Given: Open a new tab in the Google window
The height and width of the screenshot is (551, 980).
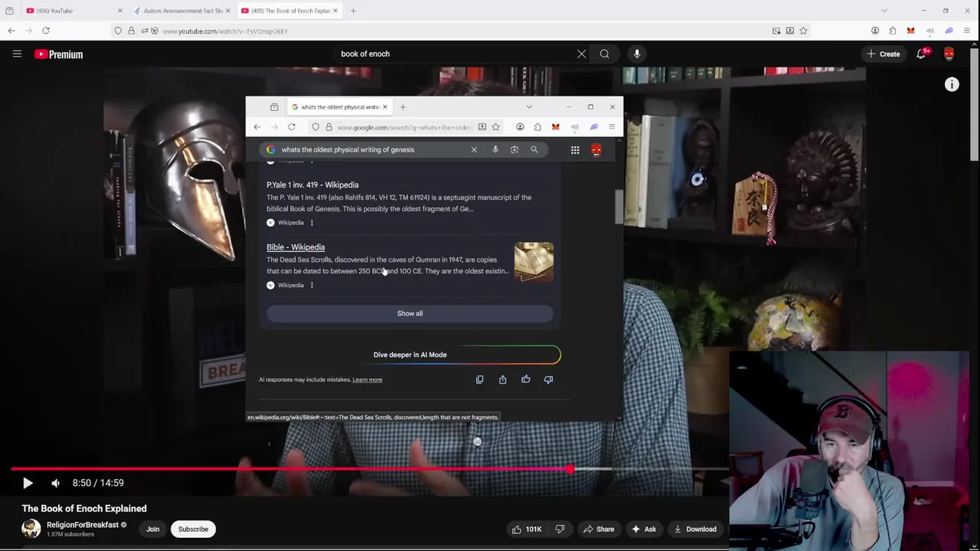Looking at the screenshot, I should (403, 107).
